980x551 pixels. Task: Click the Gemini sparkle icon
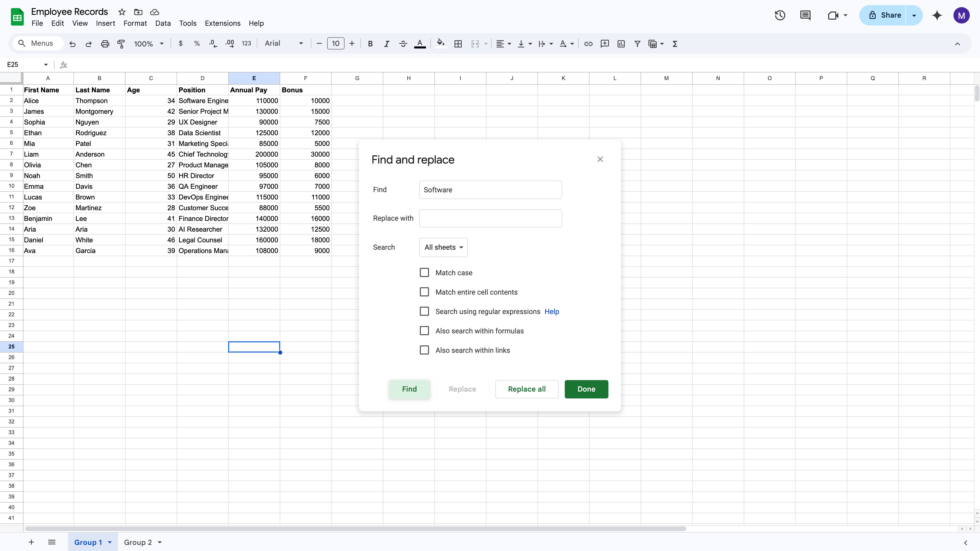937,15
